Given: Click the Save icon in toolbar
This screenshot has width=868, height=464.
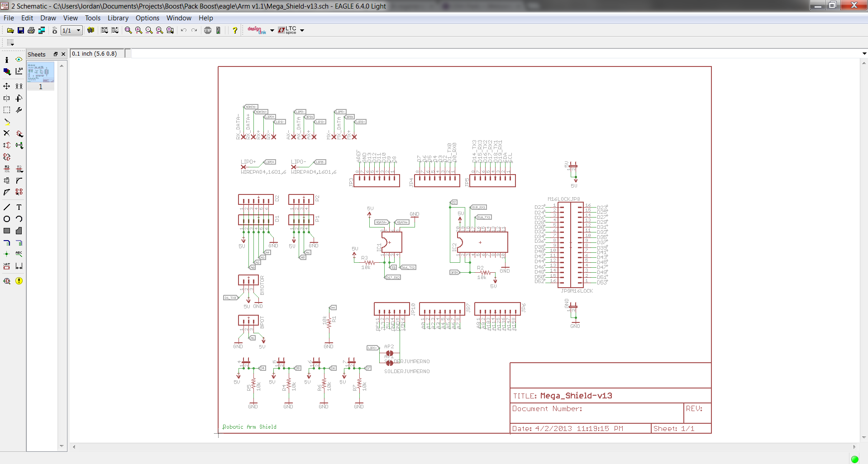Looking at the screenshot, I should (21, 30).
